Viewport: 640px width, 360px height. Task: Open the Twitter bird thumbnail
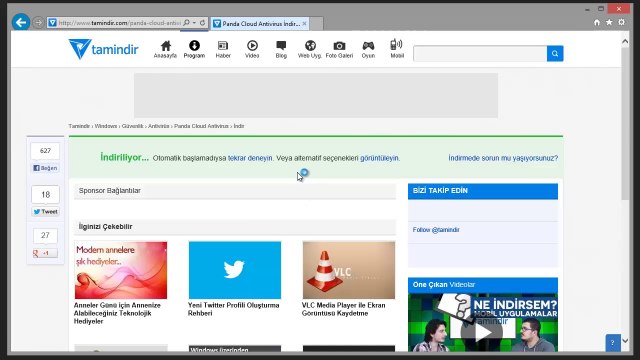point(235,270)
